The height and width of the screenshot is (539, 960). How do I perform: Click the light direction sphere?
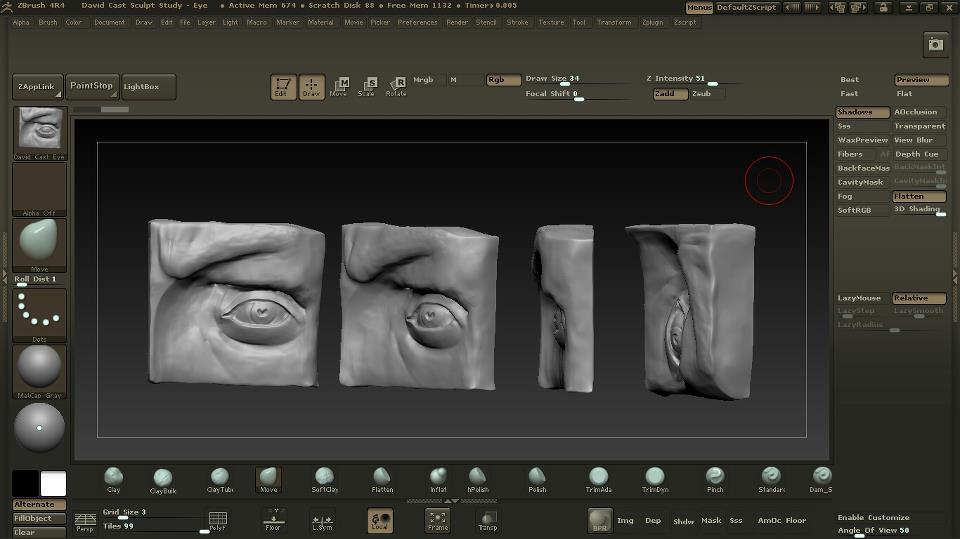coord(39,428)
